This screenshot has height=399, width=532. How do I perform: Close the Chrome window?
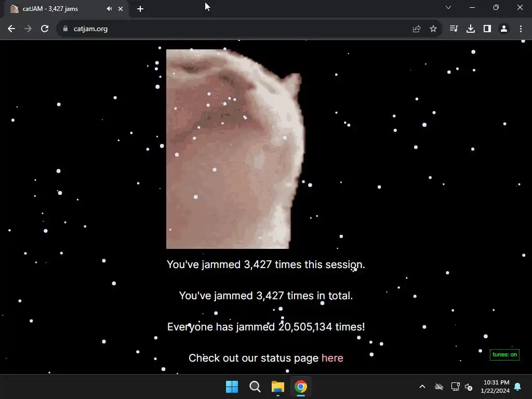pyautogui.click(x=520, y=7)
